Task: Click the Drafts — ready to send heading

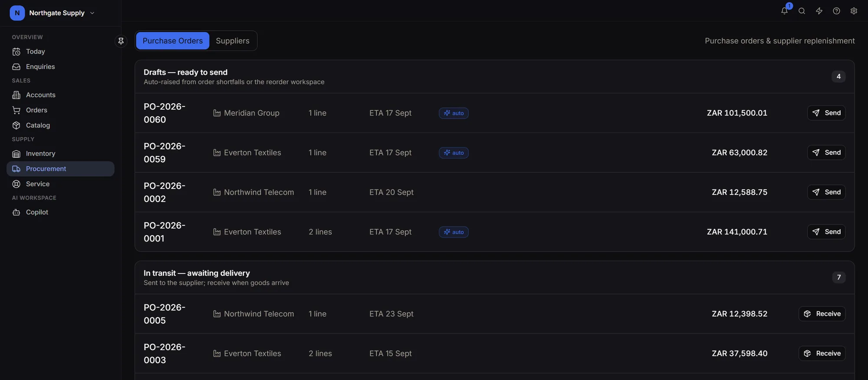Action: tap(186, 72)
